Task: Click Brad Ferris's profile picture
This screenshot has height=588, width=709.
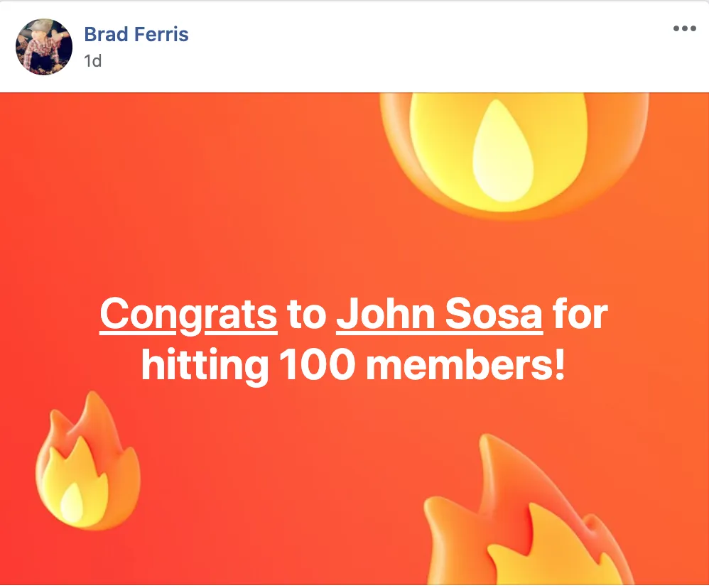Action: [44, 47]
